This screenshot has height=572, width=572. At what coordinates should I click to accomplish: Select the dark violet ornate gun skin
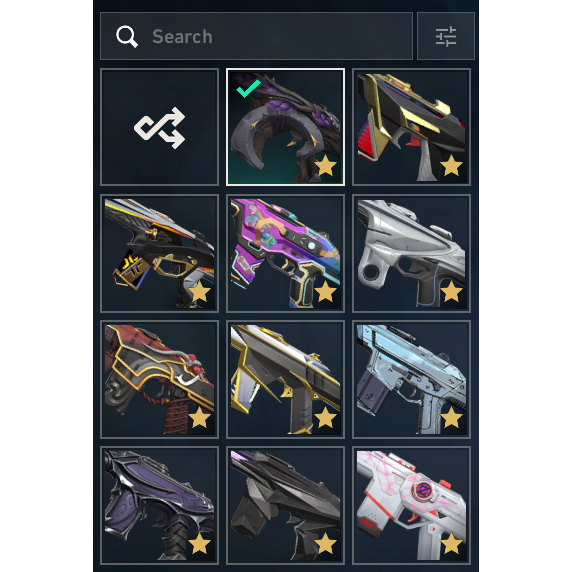click(x=159, y=505)
